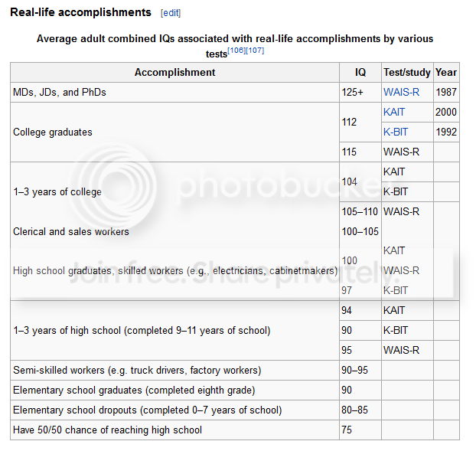The width and height of the screenshot is (476, 451).
Task: Select the MDs, JDs, and PhDs cell
Action: pyautogui.click(x=174, y=92)
